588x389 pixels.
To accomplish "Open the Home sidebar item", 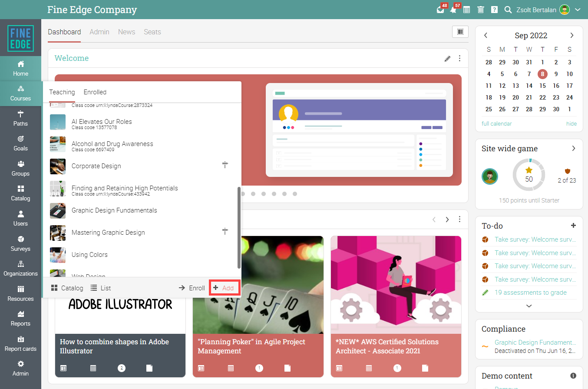I will [x=20, y=68].
